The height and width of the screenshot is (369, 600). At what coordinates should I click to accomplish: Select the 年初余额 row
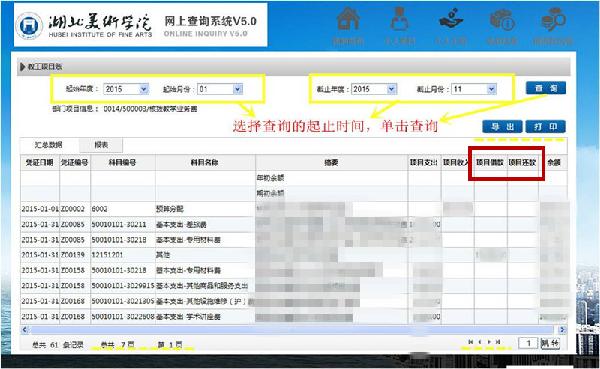pos(294,178)
